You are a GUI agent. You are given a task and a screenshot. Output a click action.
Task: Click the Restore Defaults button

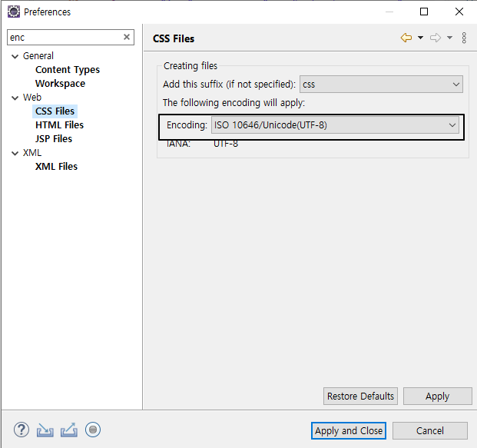(x=360, y=397)
